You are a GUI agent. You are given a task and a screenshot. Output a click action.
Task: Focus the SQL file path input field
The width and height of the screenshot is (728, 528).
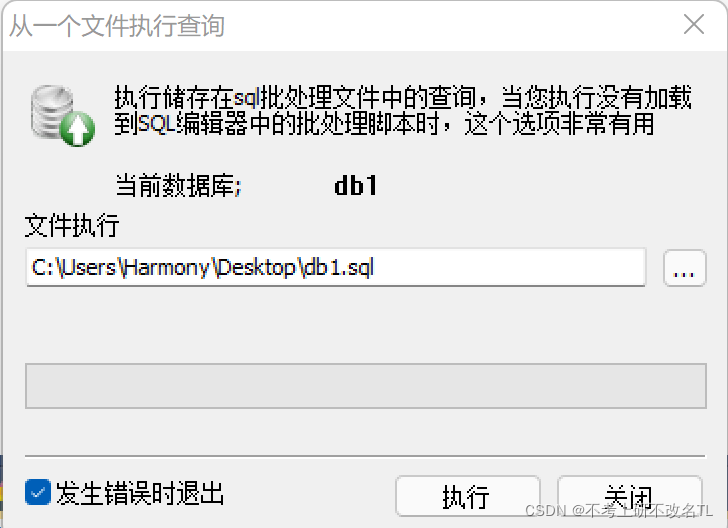coord(336,267)
